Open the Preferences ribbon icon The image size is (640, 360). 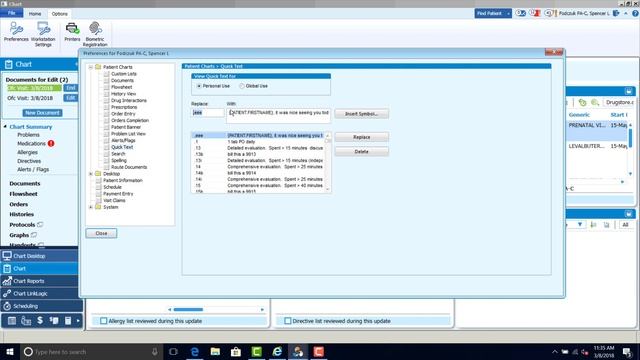click(x=16, y=32)
